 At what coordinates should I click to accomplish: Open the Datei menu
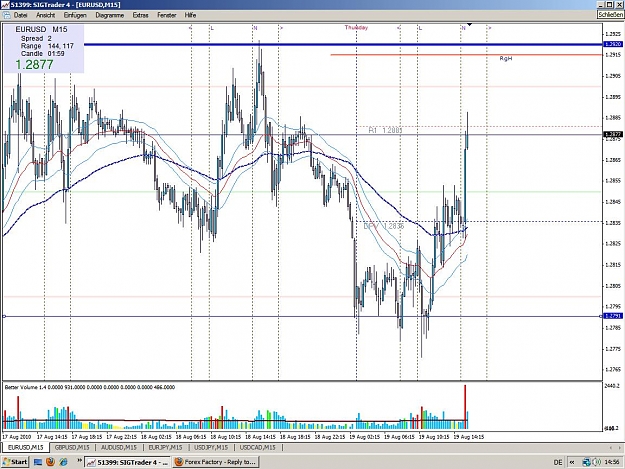pyautogui.click(x=20, y=15)
